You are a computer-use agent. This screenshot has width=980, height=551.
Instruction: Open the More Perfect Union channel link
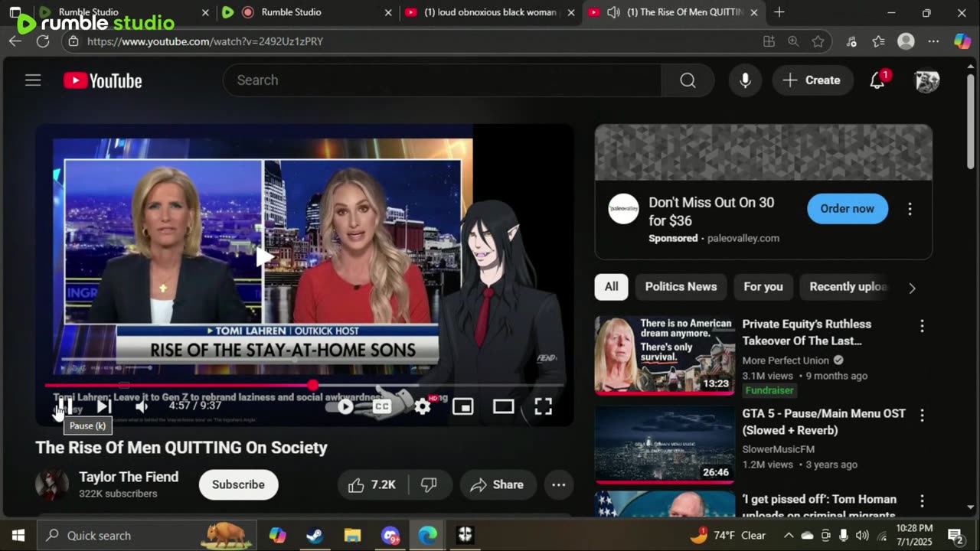786,360
